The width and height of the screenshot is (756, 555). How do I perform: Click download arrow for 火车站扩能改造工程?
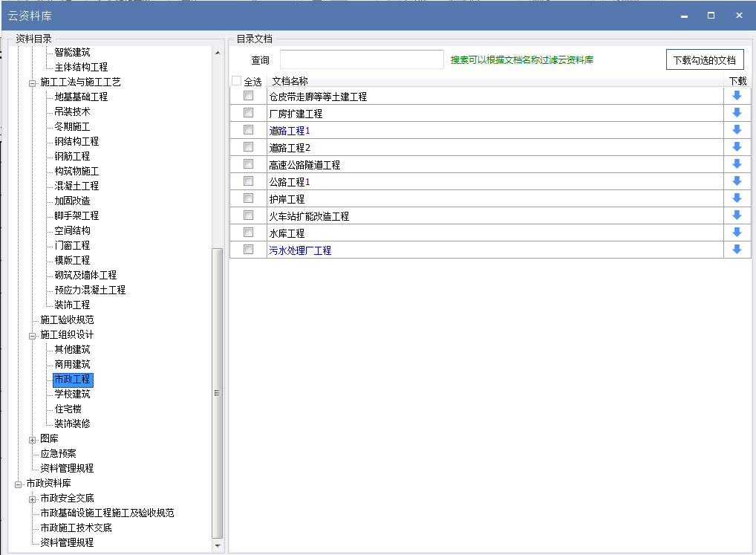coord(737,215)
